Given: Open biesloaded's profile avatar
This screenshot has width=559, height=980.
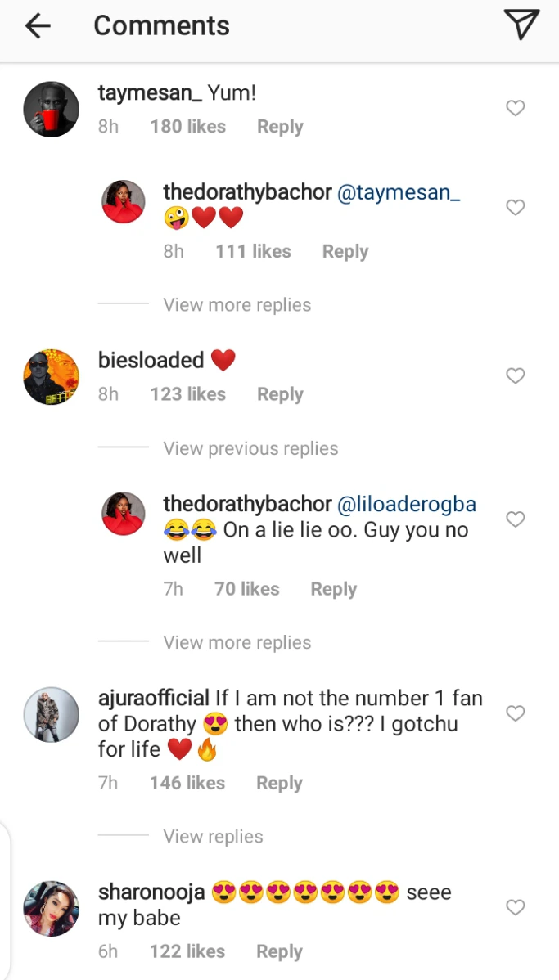Looking at the screenshot, I should coord(51,377).
